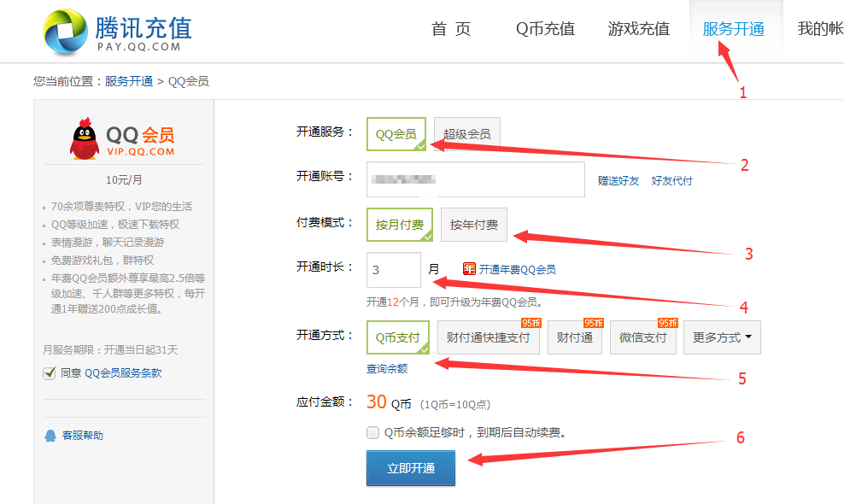
Task: Click the 95折 badge on 微信支付
Action: point(667,323)
